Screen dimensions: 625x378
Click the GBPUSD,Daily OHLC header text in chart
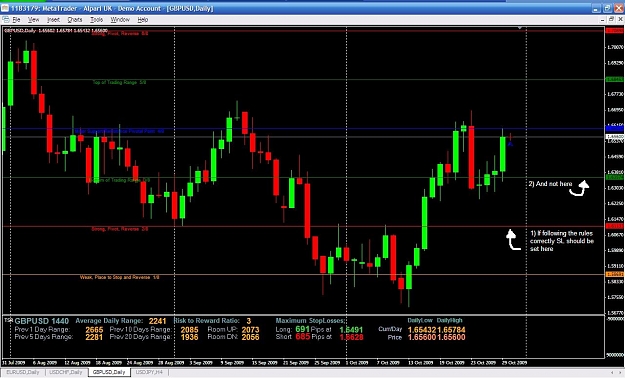tap(56, 31)
